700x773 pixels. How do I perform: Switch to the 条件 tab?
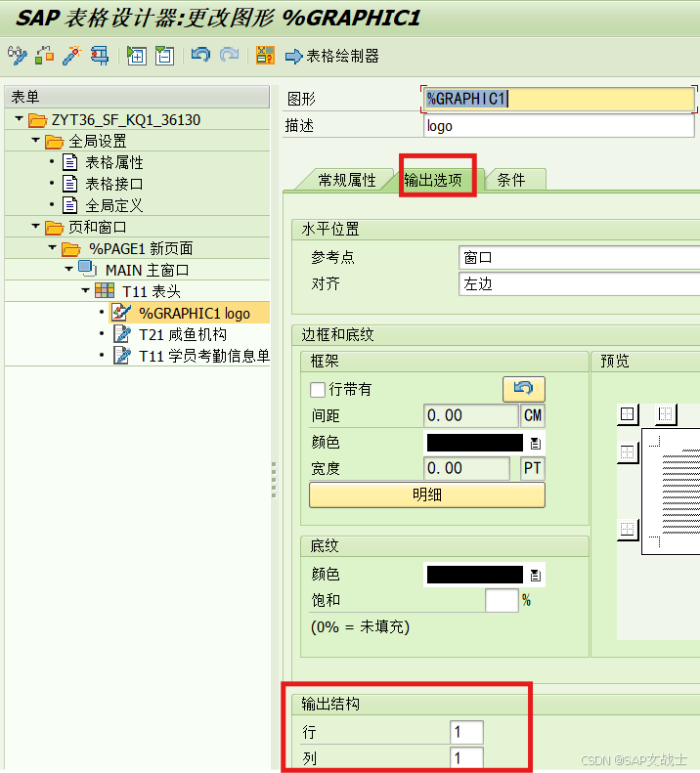[511, 180]
